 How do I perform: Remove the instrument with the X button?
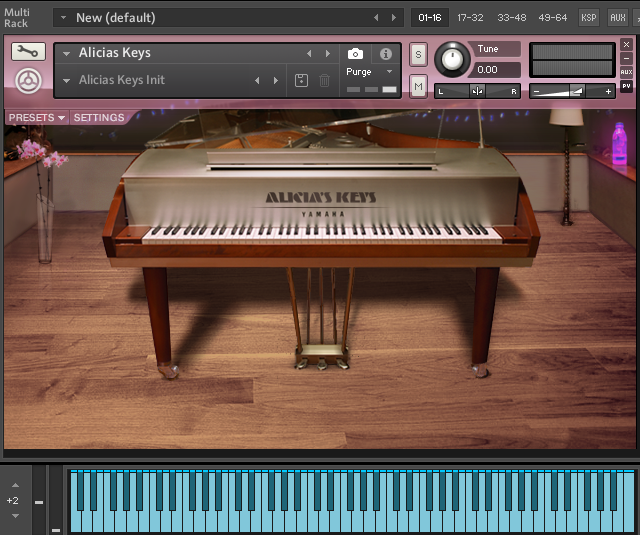click(x=627, y=44)
